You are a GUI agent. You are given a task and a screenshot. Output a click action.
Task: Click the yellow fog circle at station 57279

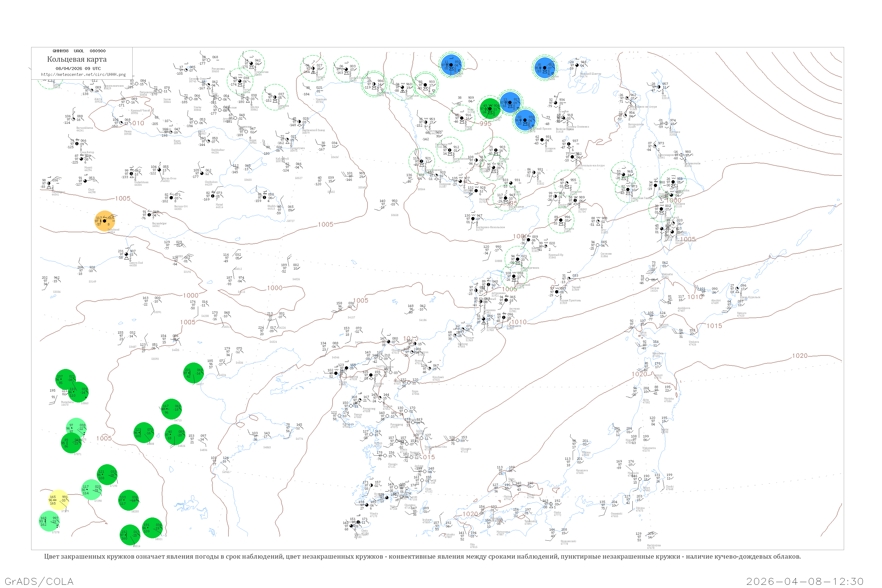coord(59,500)
